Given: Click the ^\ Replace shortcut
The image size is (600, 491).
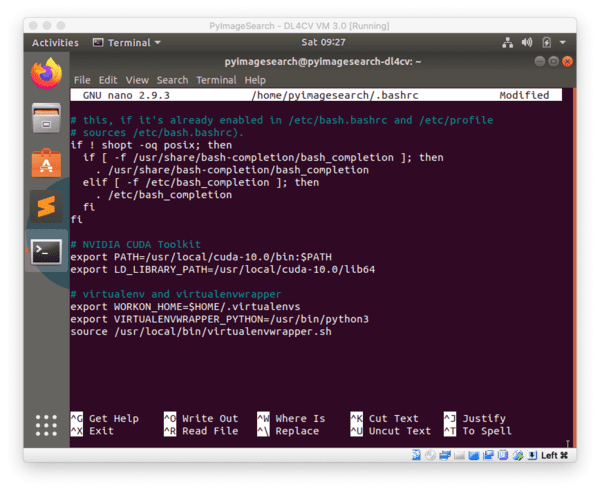Looking at the screenshot, I should (288, 431).
